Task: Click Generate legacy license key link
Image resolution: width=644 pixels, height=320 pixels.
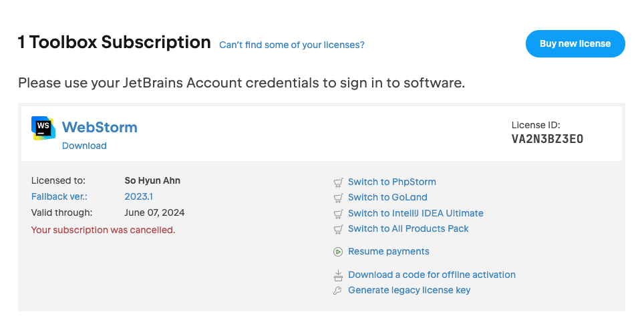Action: coord(409,291)
